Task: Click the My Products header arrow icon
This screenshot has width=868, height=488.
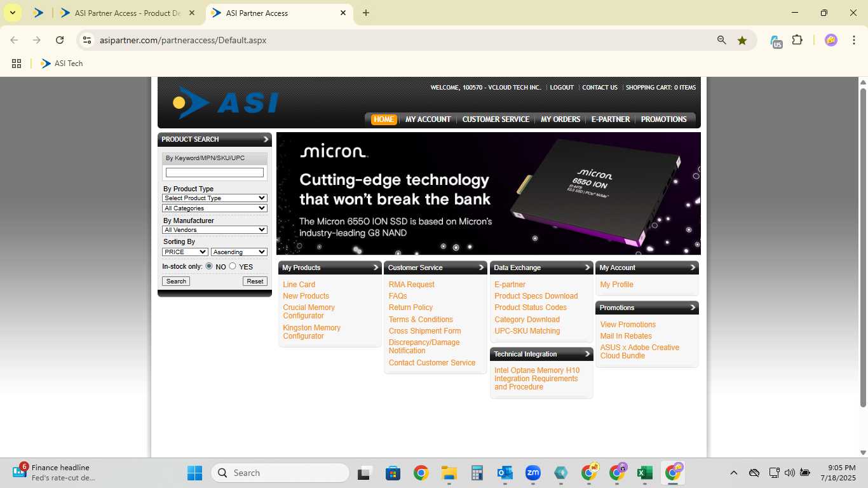Action: [376, 268]
